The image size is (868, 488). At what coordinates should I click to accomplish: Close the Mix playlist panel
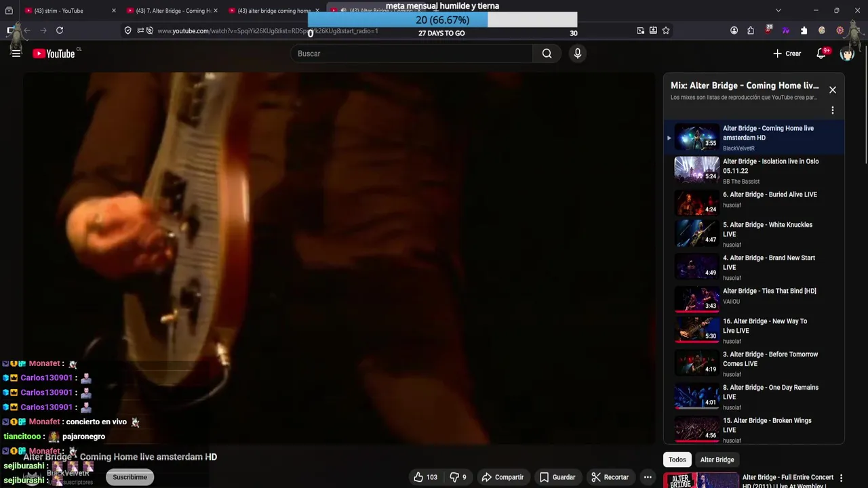(833, 89)
